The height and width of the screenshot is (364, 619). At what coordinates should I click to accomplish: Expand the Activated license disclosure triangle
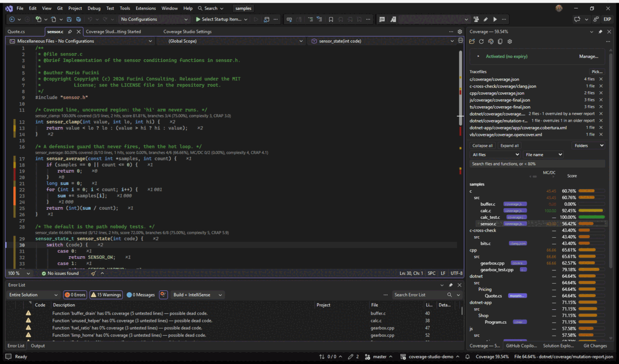479,56
